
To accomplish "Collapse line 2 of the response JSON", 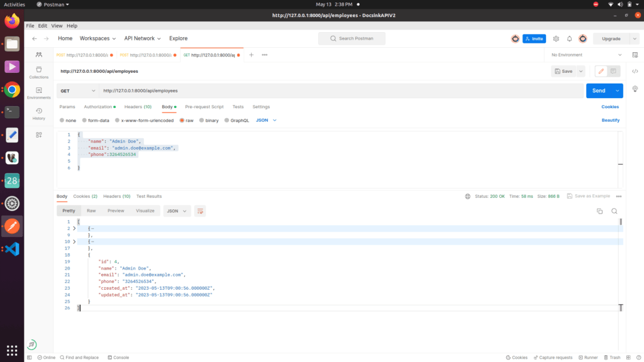I will tap(74, 227).
